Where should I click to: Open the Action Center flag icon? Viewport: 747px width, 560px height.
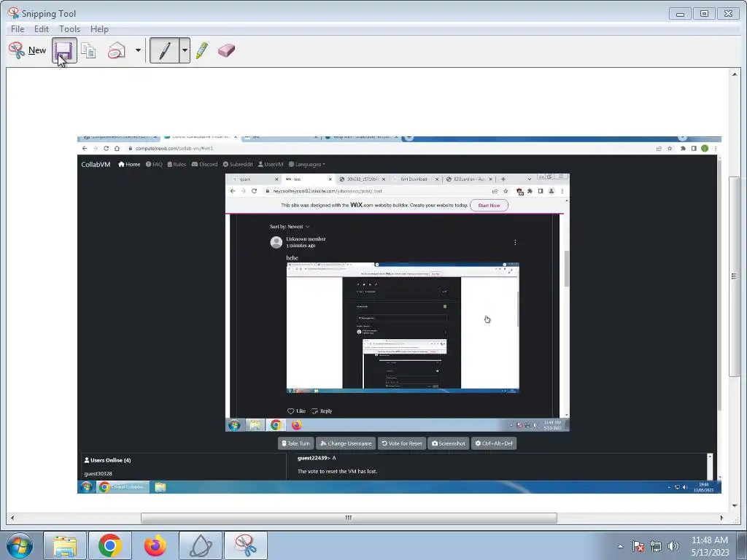click(638, 546)
